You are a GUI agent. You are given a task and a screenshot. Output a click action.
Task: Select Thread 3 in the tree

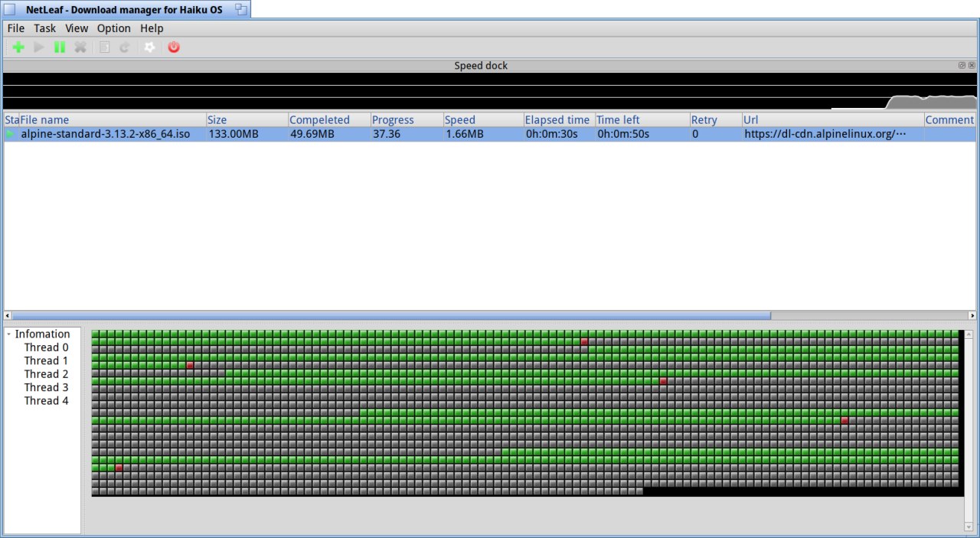pyautogui.click(x=46, y=387)
